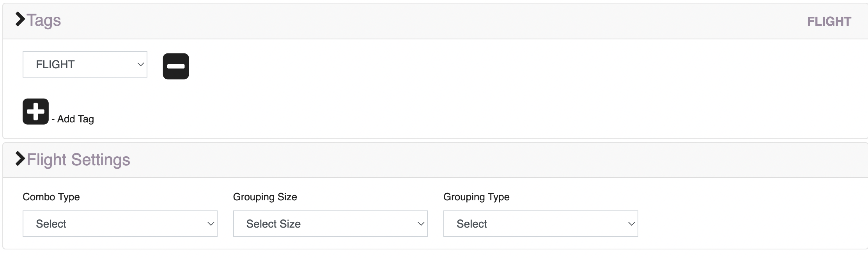The width and height of the screenshot is (868, 258).
Task: Click the minus icon to remove FLIGHT tag
Action: click(x=176, y=66)
